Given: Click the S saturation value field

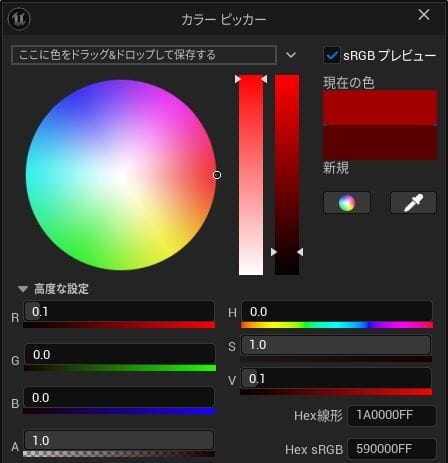Looking at the screenshot, I should [336, 345].
